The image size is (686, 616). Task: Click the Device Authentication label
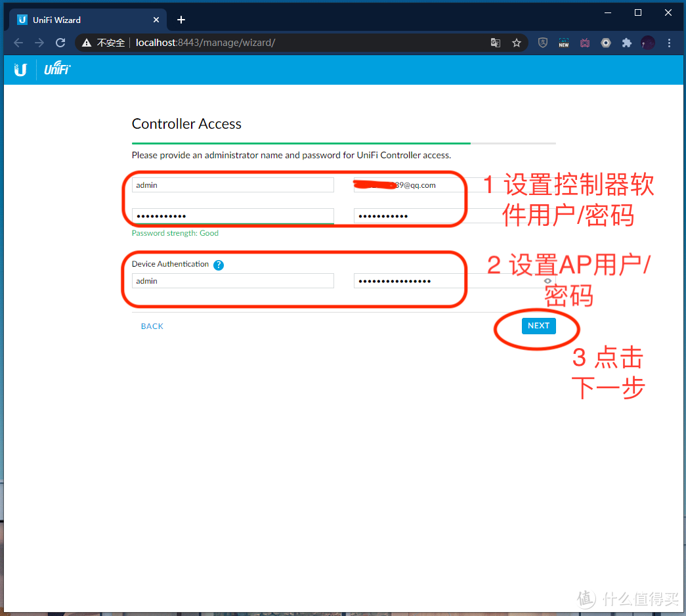pos(170,264)
